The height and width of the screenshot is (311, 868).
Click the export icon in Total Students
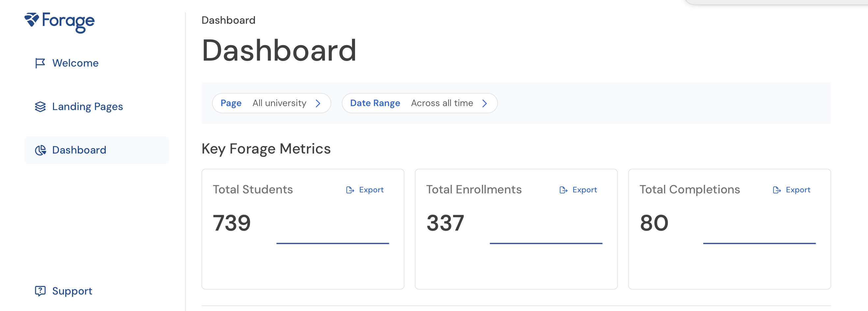click(350, 190)
